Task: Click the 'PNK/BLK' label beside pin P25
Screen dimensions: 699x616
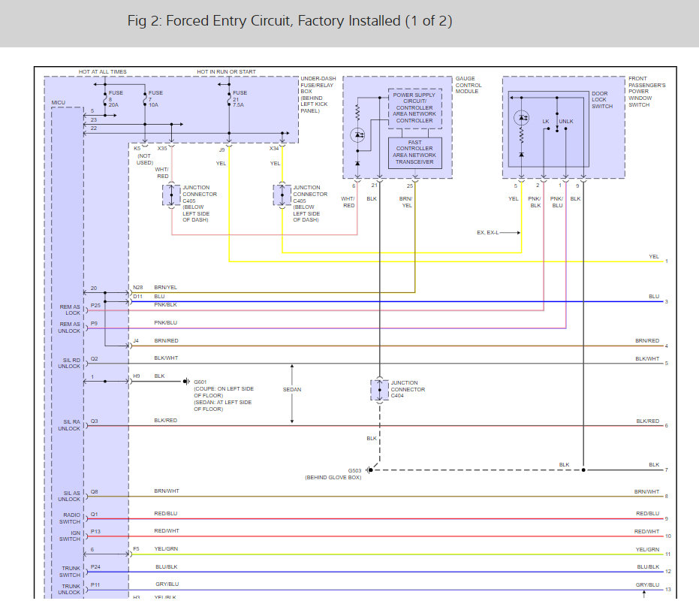Action: pyautogui.click(x=165, y=305)
